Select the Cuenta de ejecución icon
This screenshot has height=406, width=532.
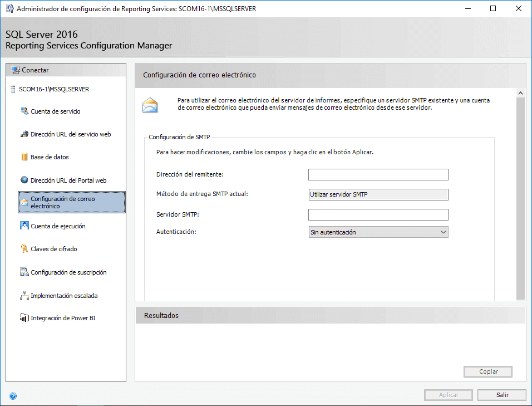click(24, 226)
